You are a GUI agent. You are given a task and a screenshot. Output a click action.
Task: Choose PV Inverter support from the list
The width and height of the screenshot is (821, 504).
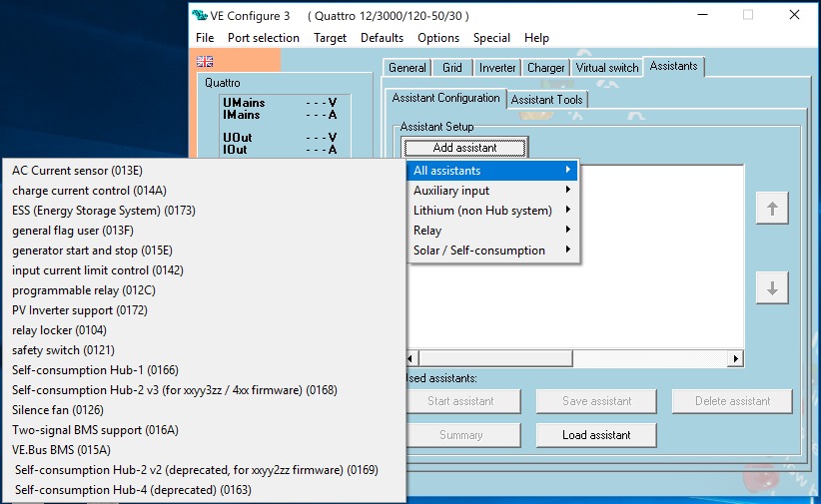80,310
